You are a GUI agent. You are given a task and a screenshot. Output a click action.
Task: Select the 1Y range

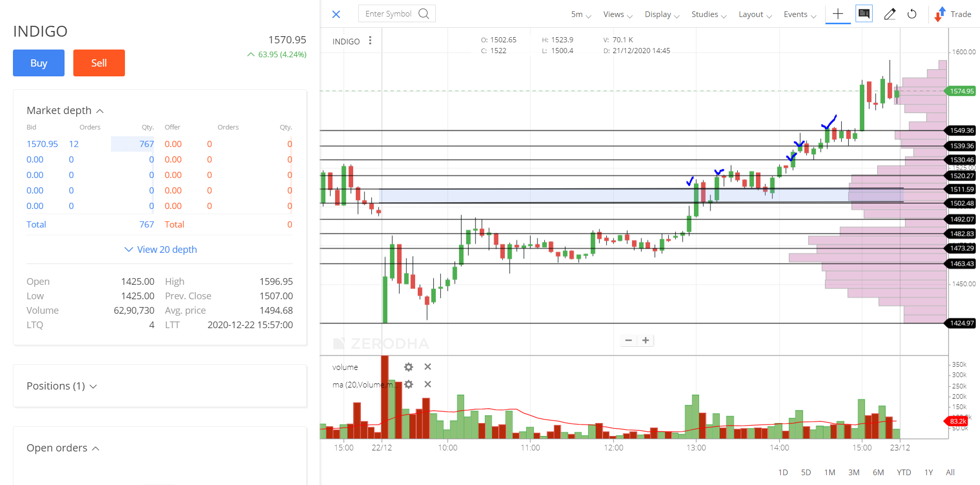click(x=928, y=472)
